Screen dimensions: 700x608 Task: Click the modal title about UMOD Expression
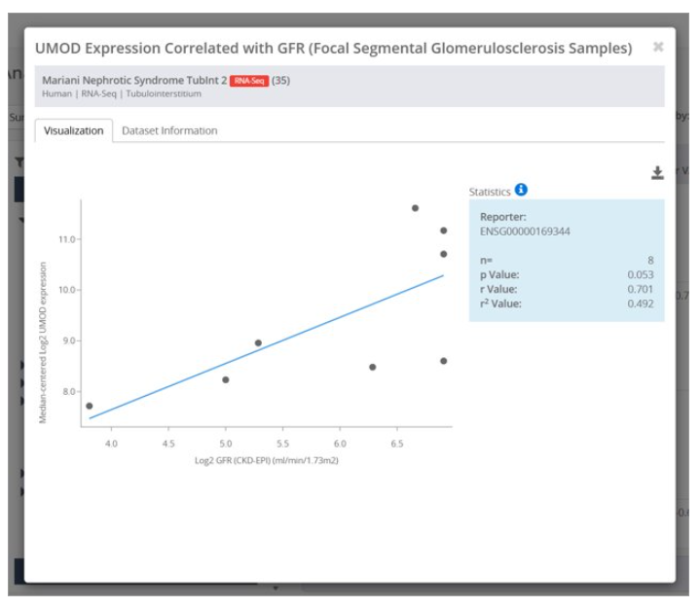click(x=334, y=49)
